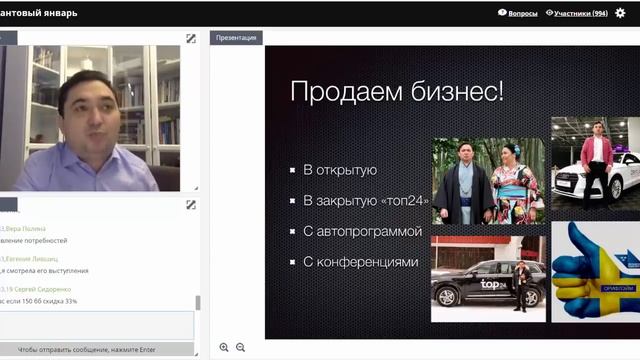Select the Презентация tab
The width and height of the screenshot is (640, 360).
pos(236,38)
